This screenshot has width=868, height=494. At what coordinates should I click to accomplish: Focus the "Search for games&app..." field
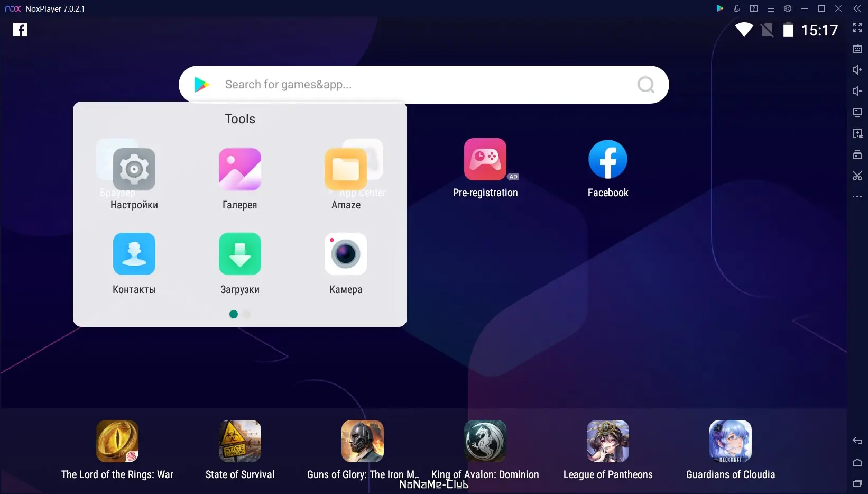424,85
